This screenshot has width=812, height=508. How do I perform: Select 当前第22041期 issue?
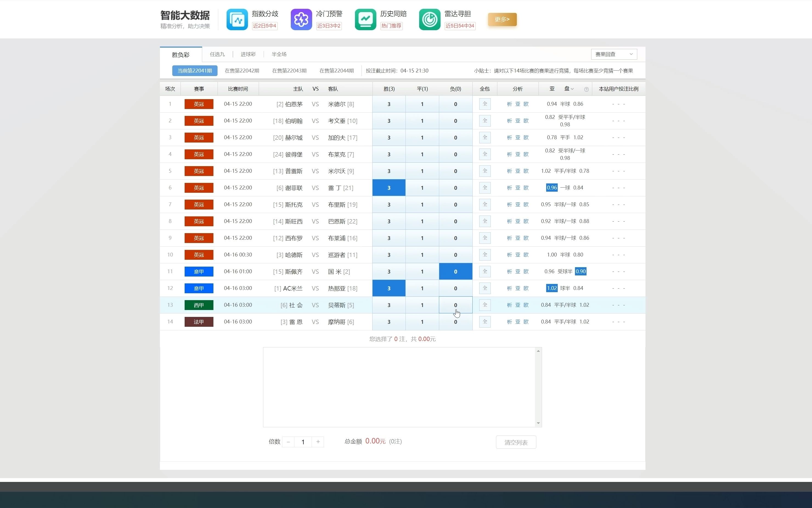194,71
